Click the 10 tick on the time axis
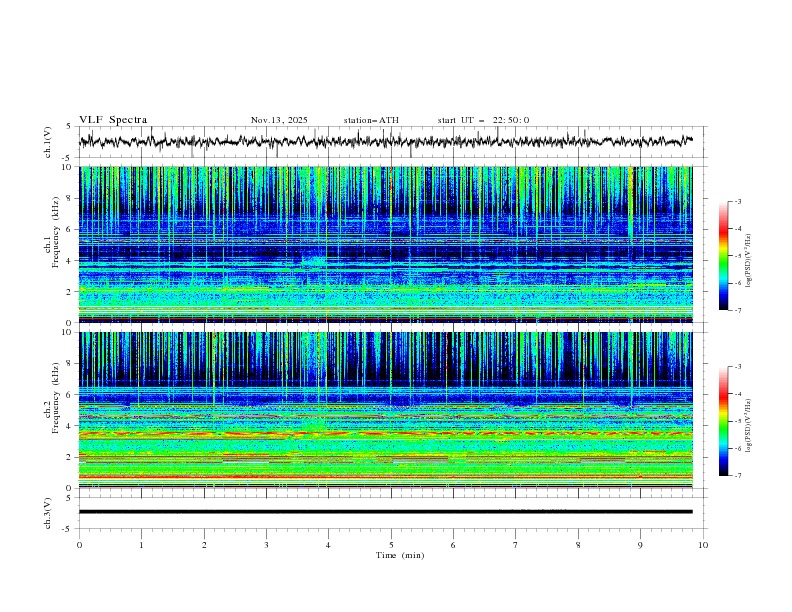 703,545
